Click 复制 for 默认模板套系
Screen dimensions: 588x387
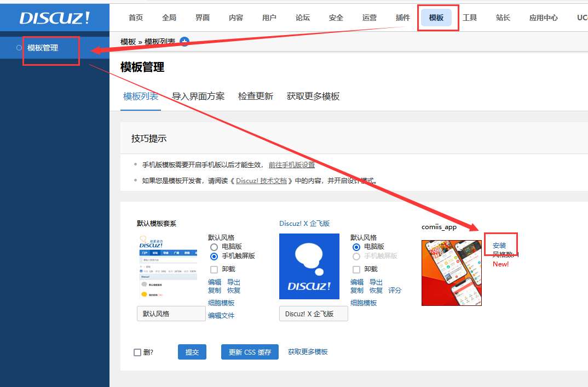[215, 290]
